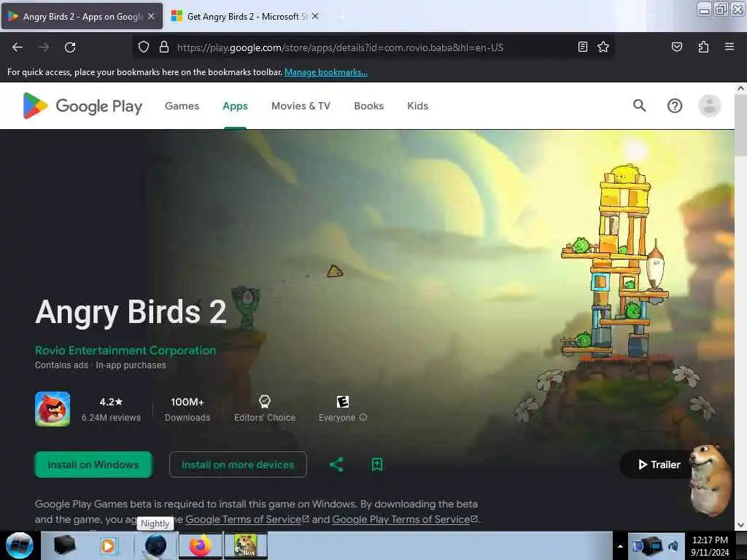Screen dimensions: 747x560
Task: Click the Editors' Choice badge icon
Action: (x=264, y=402)
